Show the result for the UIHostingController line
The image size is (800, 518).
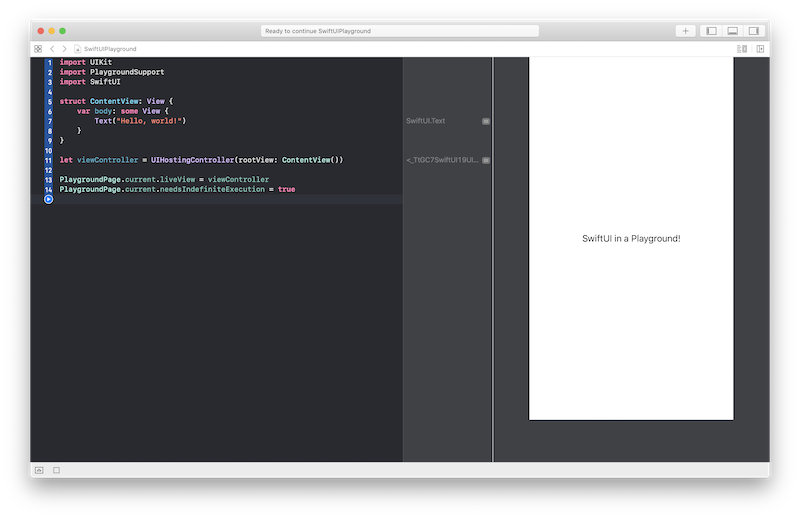coord(486,160)
